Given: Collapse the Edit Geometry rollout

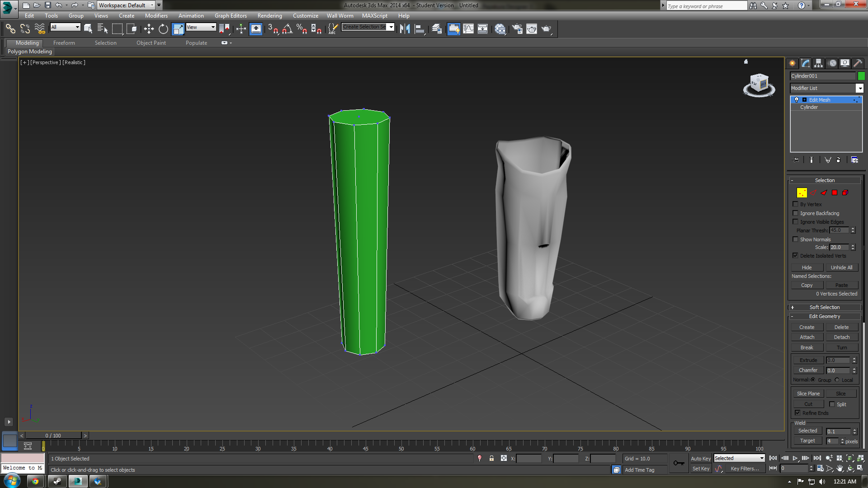Looking at the screenshot, I should [825, 316].
